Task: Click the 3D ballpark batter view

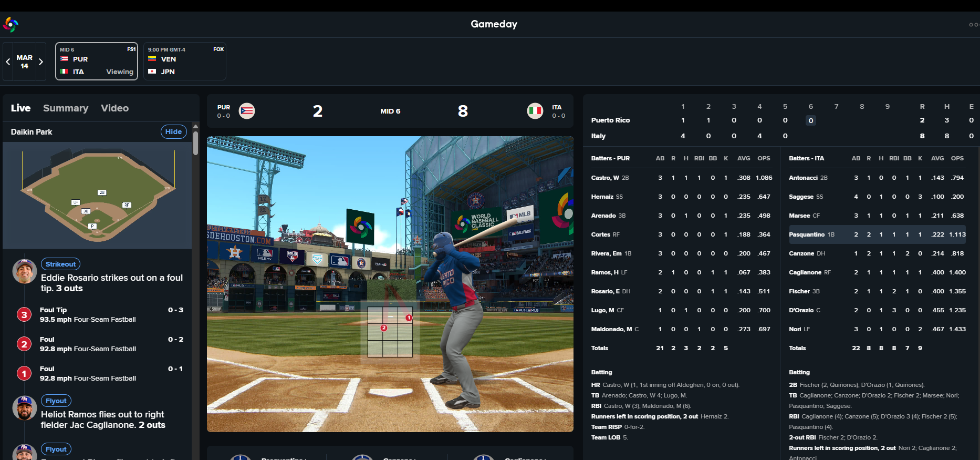Action: pyautogui.click(x=390, y=284)
